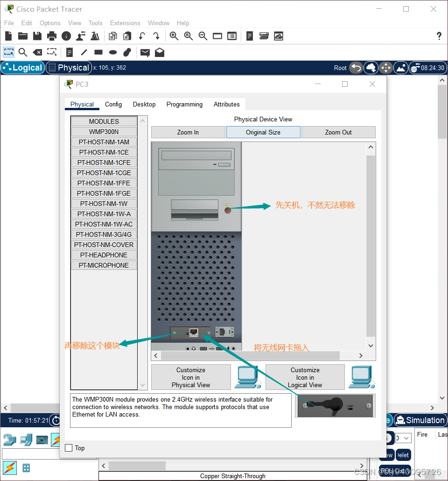The height and width of the screenshot is (481, 448).
Task: Click the Fire column header
Action: point(422,434)
